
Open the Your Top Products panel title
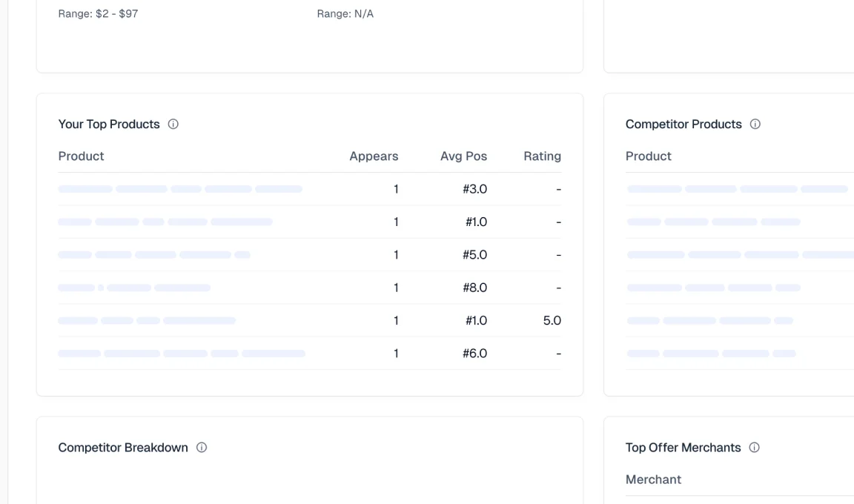(x=108, y=124)
